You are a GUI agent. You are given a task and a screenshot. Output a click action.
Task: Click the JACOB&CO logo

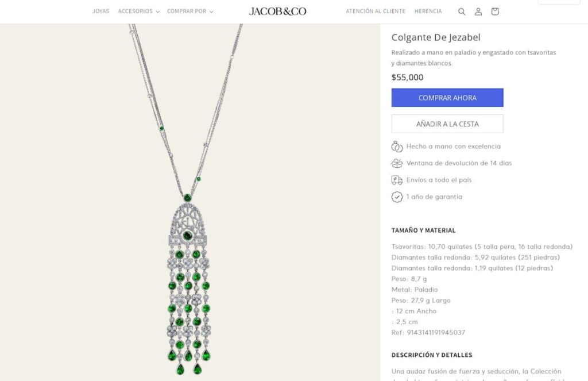coord(277,11)
